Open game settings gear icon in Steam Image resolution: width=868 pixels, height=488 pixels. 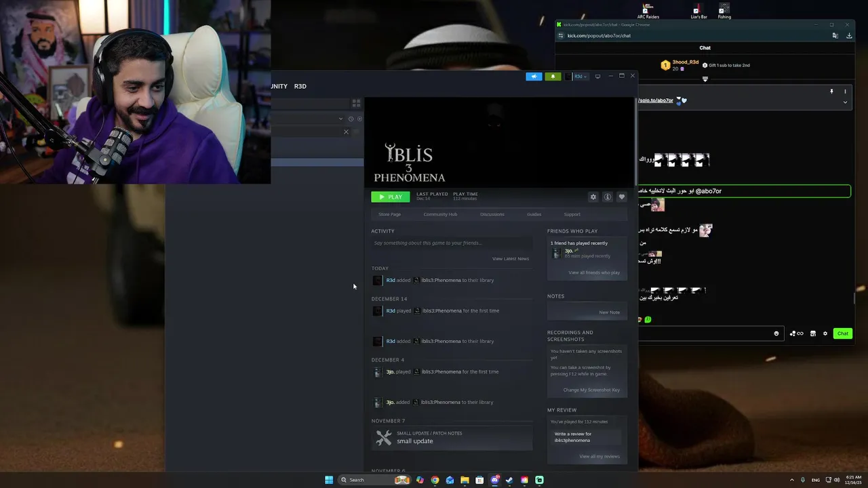[593, 197]
